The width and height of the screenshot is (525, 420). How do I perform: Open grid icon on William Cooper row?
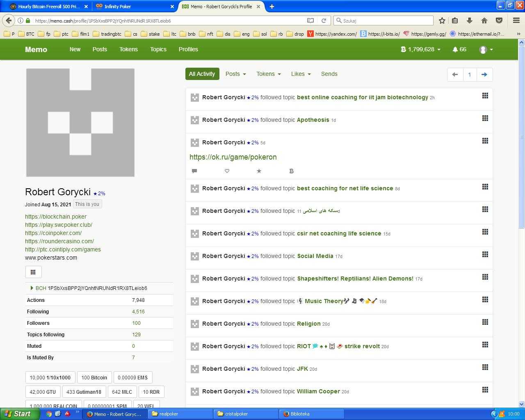pyautogui.click(x=485, y=390)
